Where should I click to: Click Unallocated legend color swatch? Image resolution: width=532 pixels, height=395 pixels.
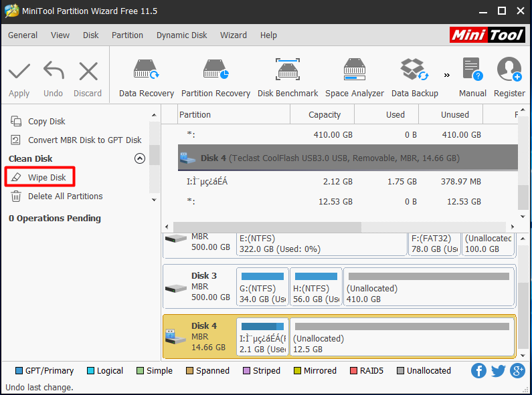point(400,371)
